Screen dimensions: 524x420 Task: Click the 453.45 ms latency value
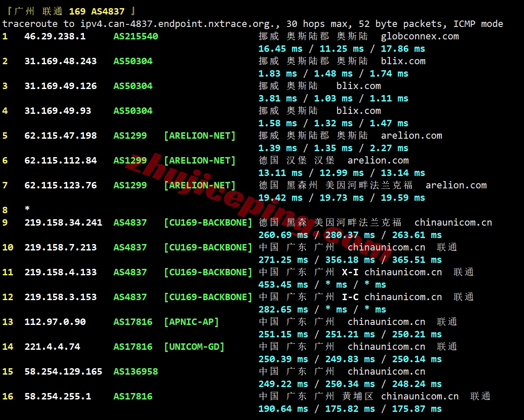click(x=283, y=285)
